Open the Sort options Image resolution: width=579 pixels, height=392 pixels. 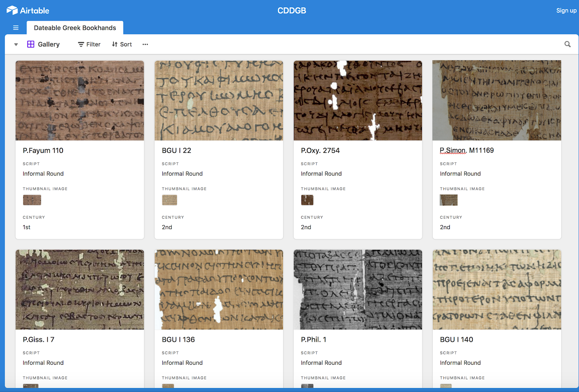tap(122, 44)
